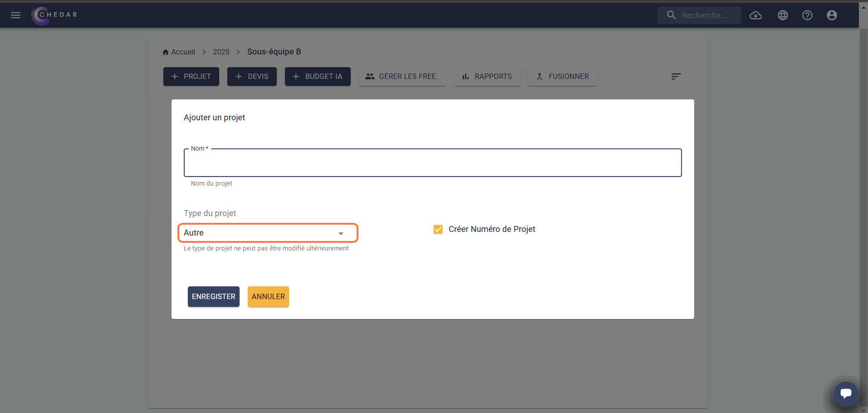Open GÉRER LES FREE. button
This screenshot has width=868, height=413.
(402, 76)
